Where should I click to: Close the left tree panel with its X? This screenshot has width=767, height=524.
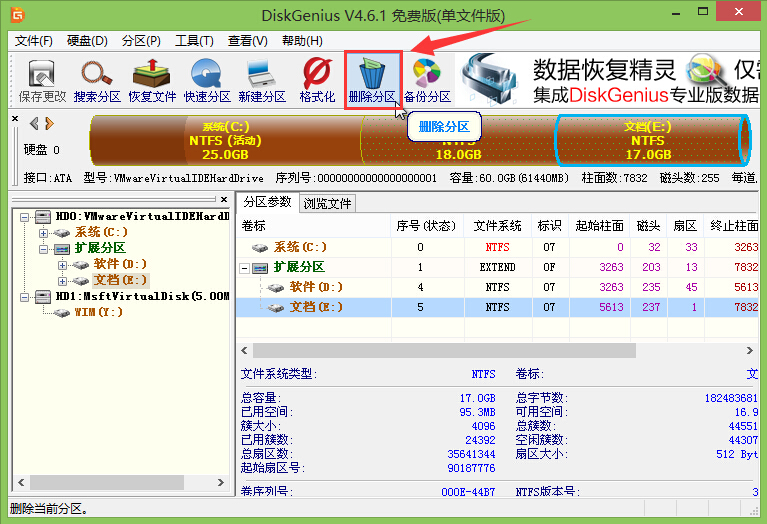(x=224, y=199)
